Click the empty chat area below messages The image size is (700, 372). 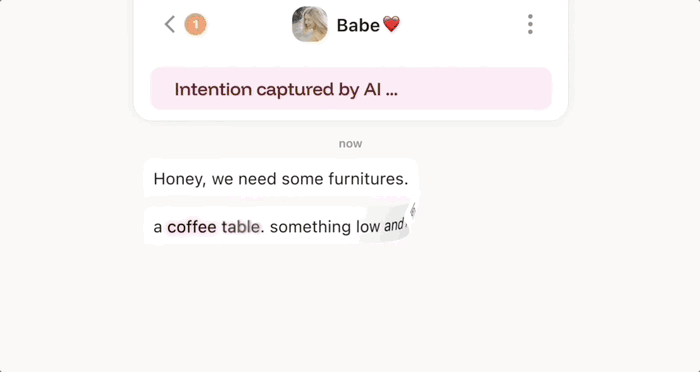[350, 308]
